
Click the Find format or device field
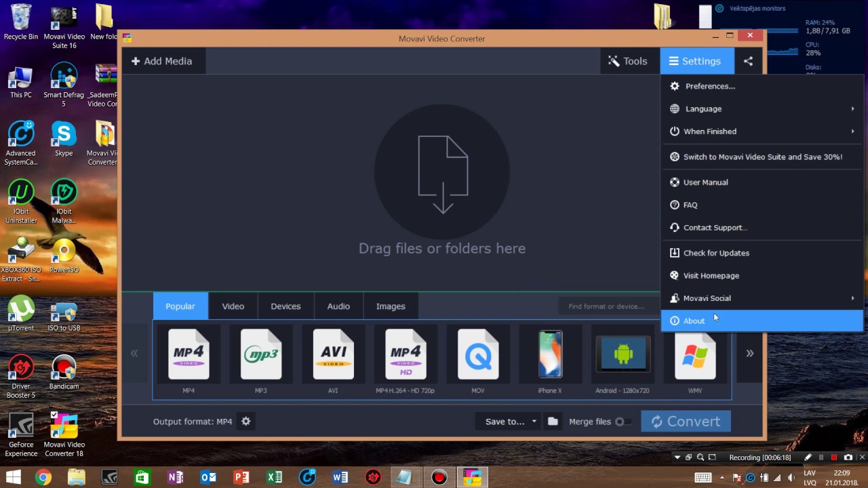609,306
